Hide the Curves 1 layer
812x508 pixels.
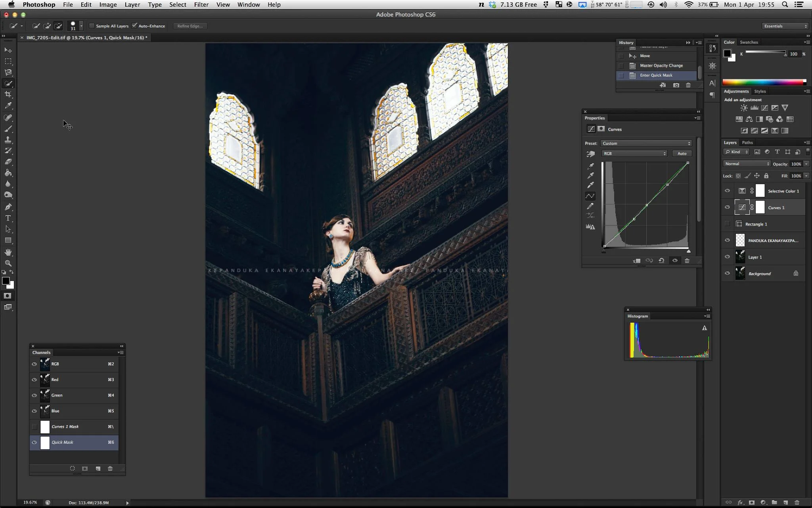727,208
